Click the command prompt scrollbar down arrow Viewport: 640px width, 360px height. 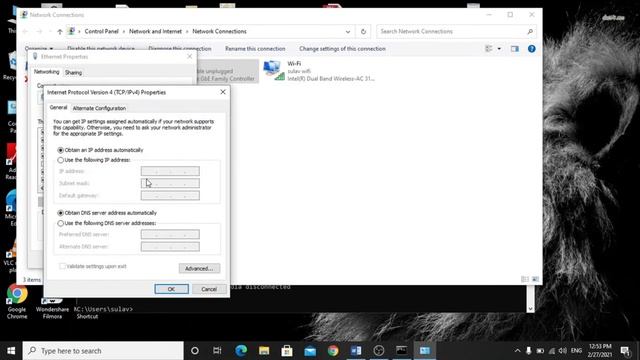pyautogui.click(x=530, y=309)
